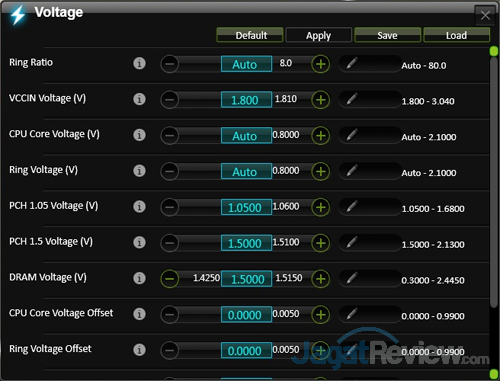Edit Ring Voltage (V) using pencil icon
This screenshot has height=381, width=500.
point(352,170)
